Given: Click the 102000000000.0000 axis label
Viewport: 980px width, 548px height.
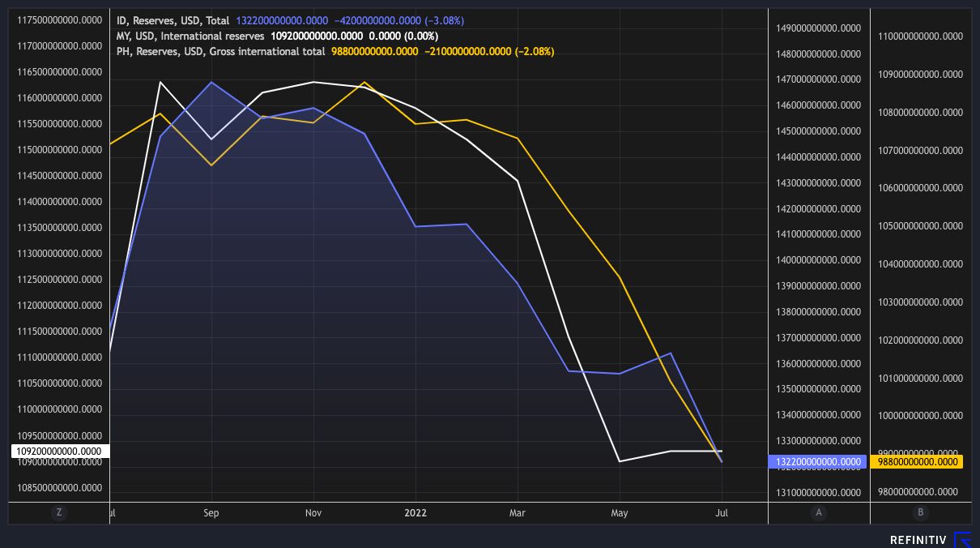Looking at the screenshot, I should pyautogui.click(x=920, y=340).
